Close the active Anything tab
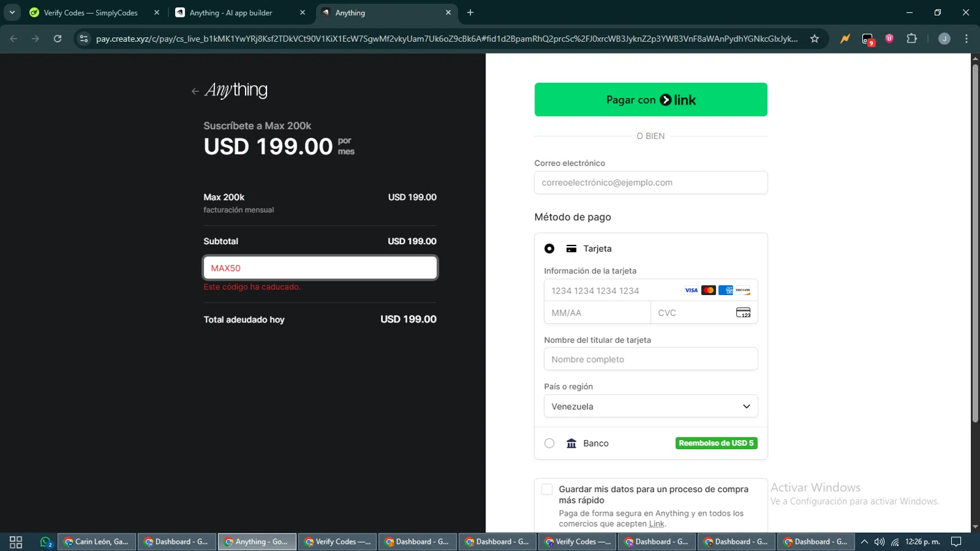Image resolution: width=980 pixels, height=551 pixels. point(448,12)
